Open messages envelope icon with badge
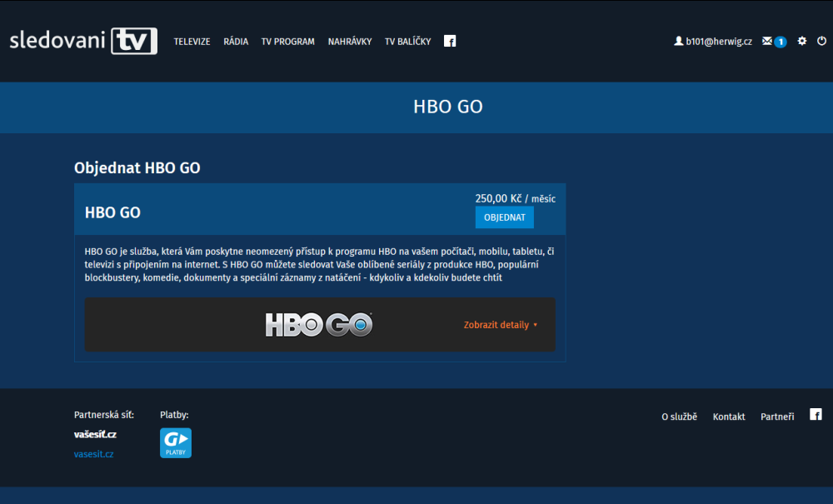833x504 pixels. tap(774, 42)
